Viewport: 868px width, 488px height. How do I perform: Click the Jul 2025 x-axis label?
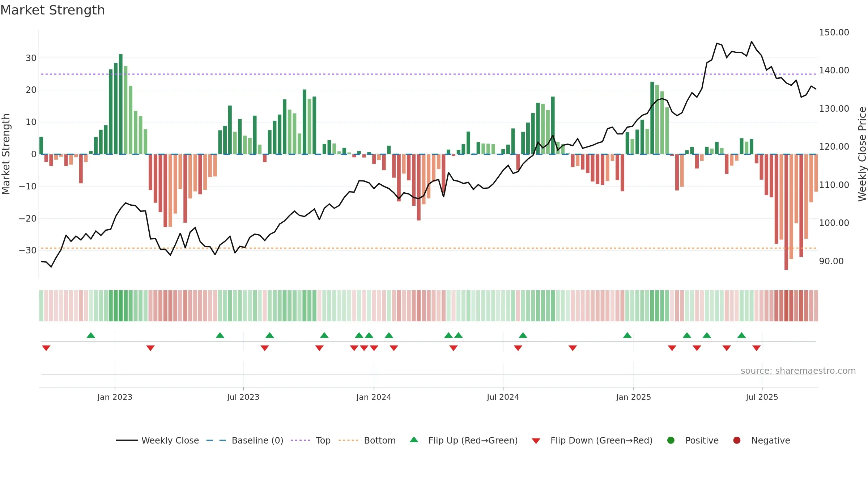(762, 397)
